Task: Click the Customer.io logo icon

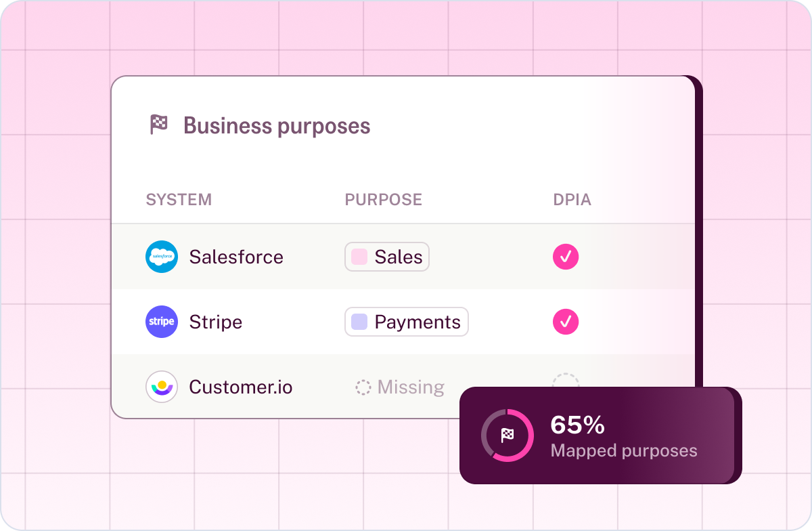Action: (162, 387)
